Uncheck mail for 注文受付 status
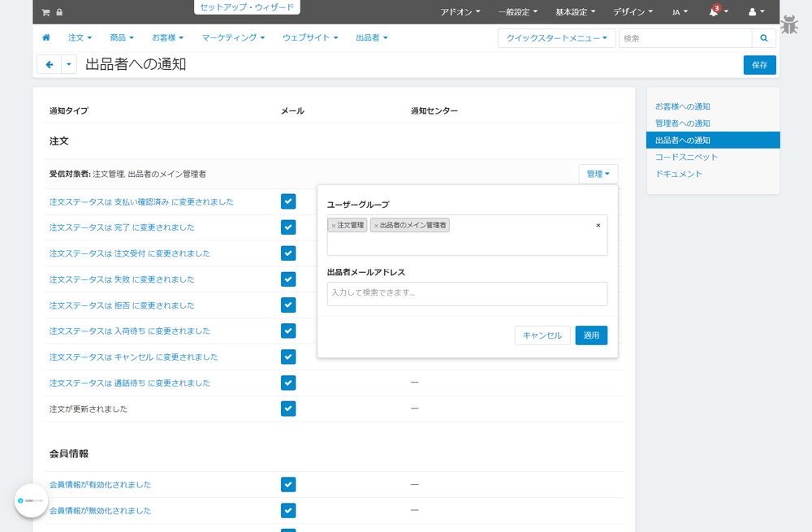812x532 pixels. click(x=288, y=253)
